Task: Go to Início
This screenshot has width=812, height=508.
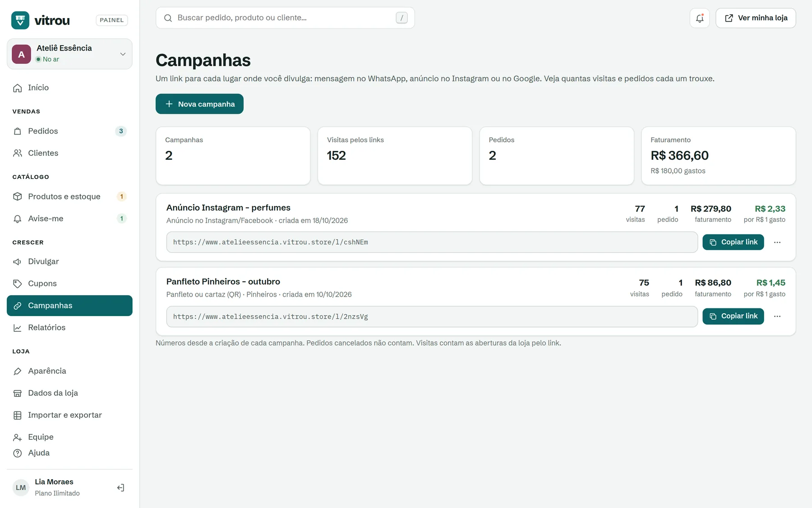Action: pos(69,88)
